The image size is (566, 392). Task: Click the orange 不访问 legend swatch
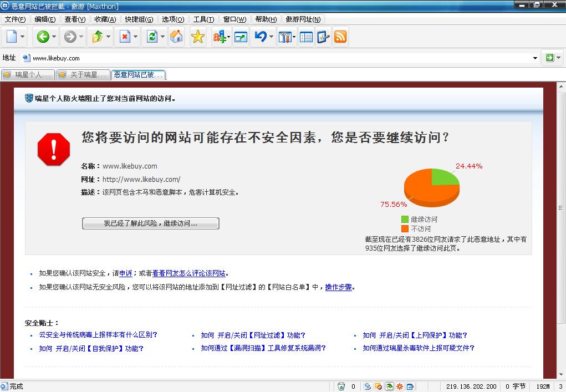tap(405, 228)
